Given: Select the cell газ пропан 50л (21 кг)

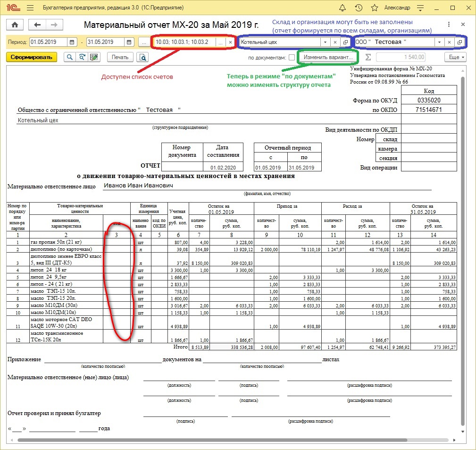Looking at the screenshot, I should coord(66,242).
